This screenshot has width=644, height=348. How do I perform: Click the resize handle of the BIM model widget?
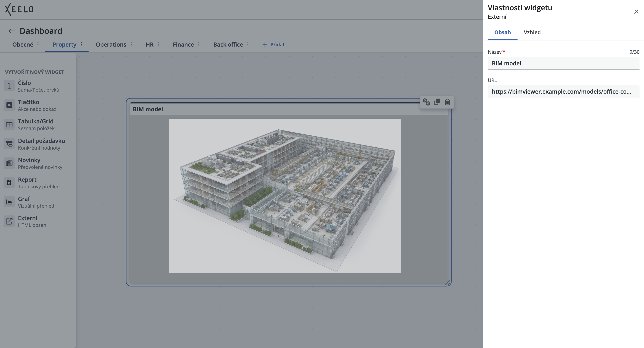coord(448,283)
